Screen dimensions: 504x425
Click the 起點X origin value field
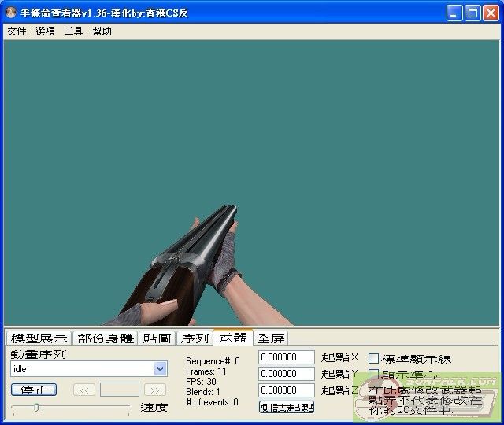click(x=287, y=357)
